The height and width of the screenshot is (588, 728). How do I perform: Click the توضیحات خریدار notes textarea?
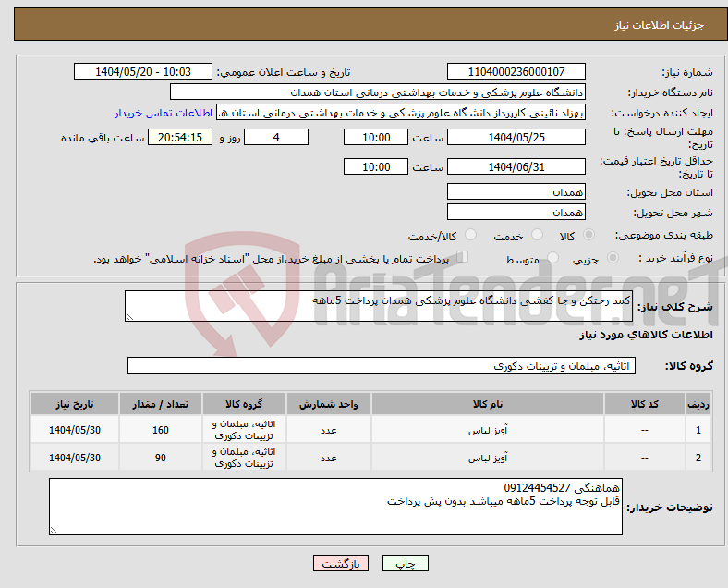click(335, 507)
